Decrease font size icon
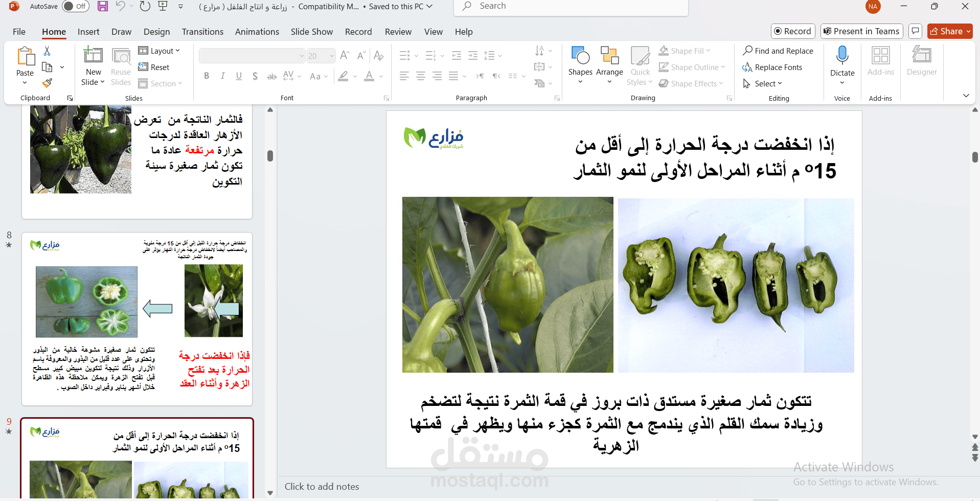Viewport: 980px width, 501px height. [361, 55]
